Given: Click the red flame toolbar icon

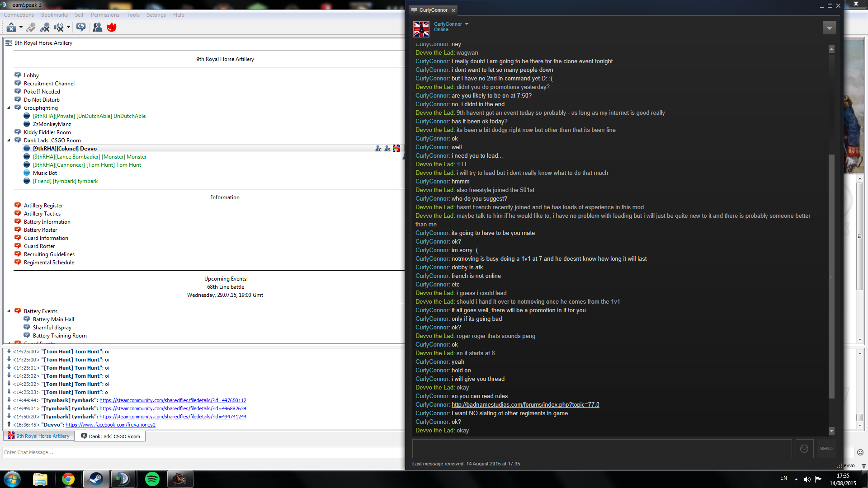Looking at the screenshot, I should tap(112, 28).
